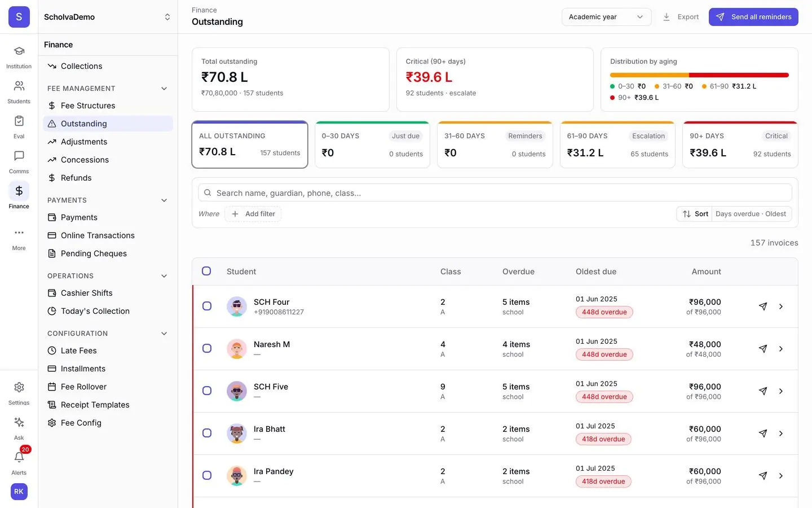Click the orange segment of aging bar

coord(650,75)
